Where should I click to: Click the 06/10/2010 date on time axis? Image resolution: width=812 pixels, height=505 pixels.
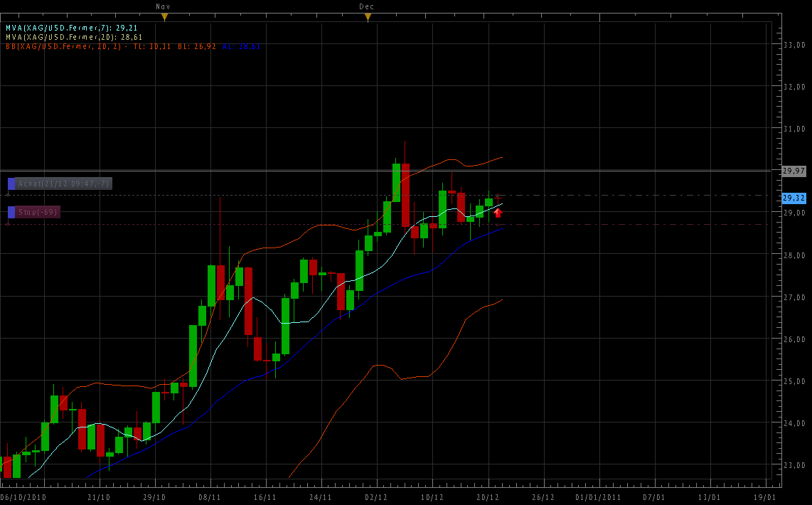24,497
